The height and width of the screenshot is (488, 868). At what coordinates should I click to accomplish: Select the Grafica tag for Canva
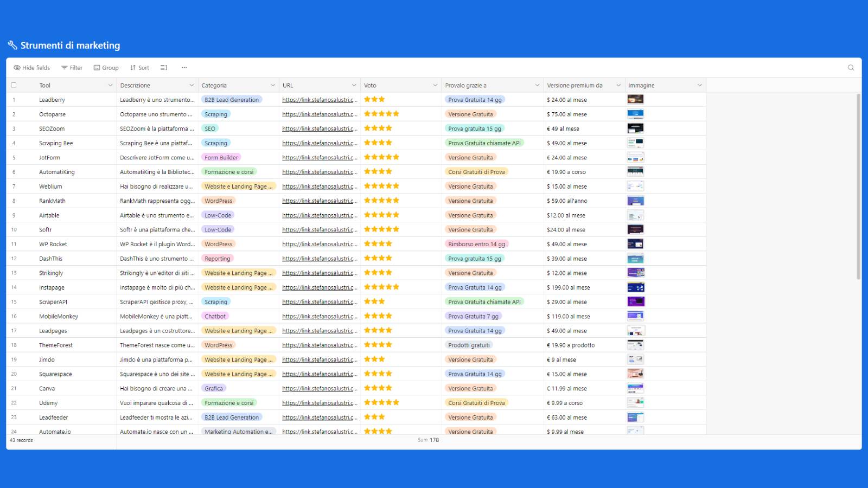[214, 388]
